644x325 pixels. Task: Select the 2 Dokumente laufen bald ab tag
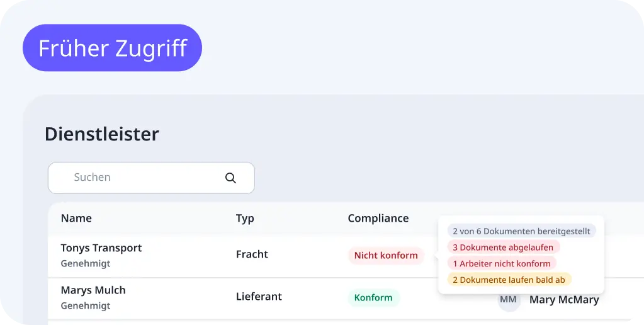pos(509,280)
